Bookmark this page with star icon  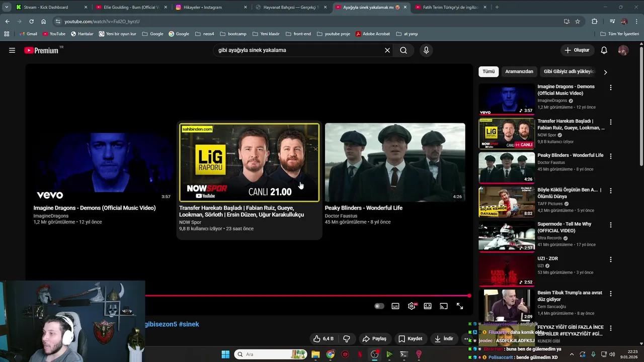coord(578,22)
